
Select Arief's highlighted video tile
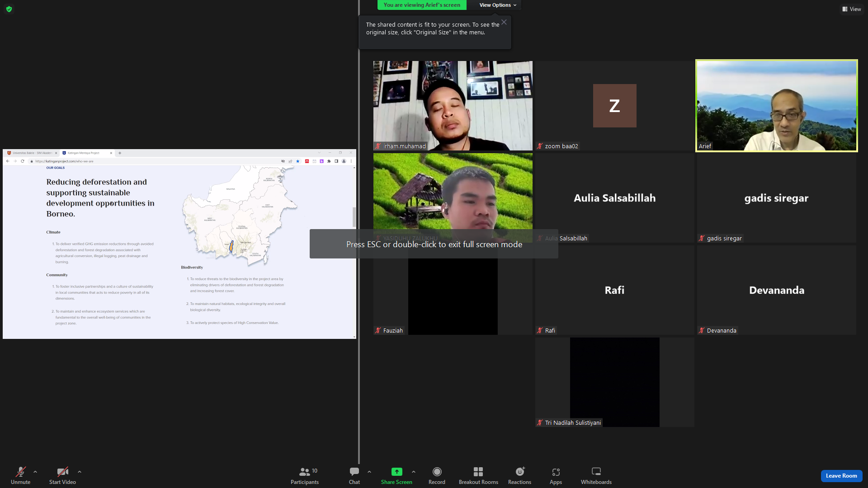pyautogui.click(x=777, y=106)
